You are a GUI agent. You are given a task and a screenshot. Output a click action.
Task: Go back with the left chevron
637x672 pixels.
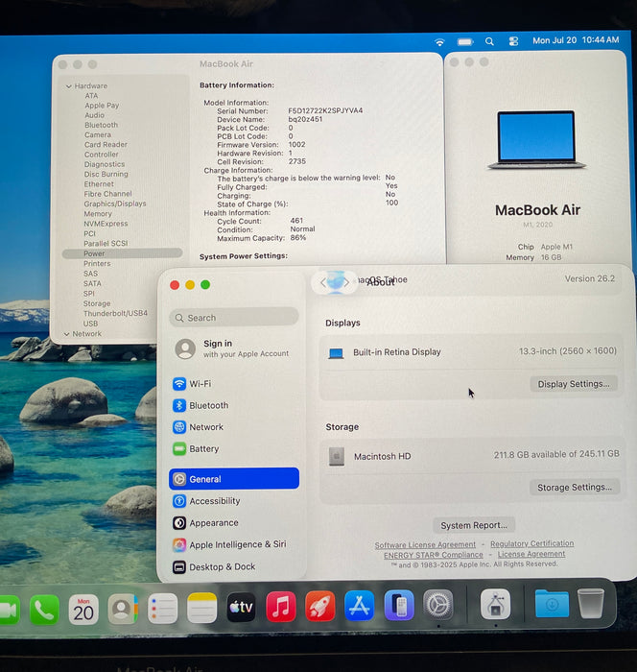pyautogui.click(x=324, y=282)
